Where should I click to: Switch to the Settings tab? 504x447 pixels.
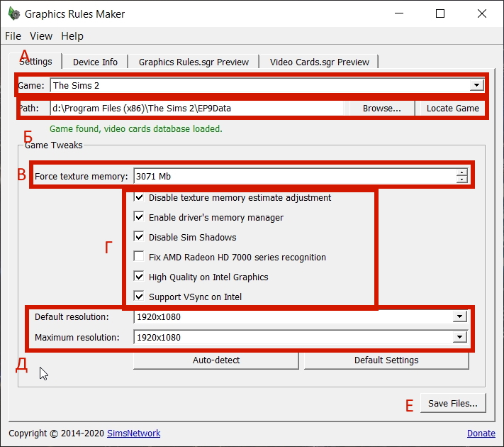(x=35, y=61)
